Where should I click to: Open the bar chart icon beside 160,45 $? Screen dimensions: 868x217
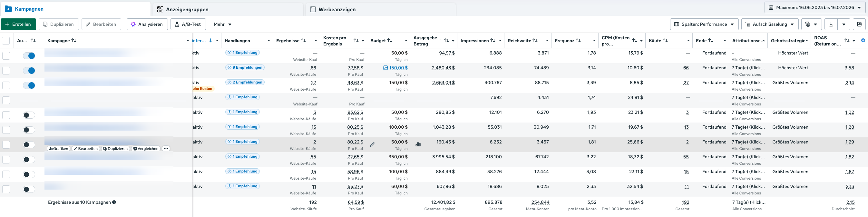point(418,144)
